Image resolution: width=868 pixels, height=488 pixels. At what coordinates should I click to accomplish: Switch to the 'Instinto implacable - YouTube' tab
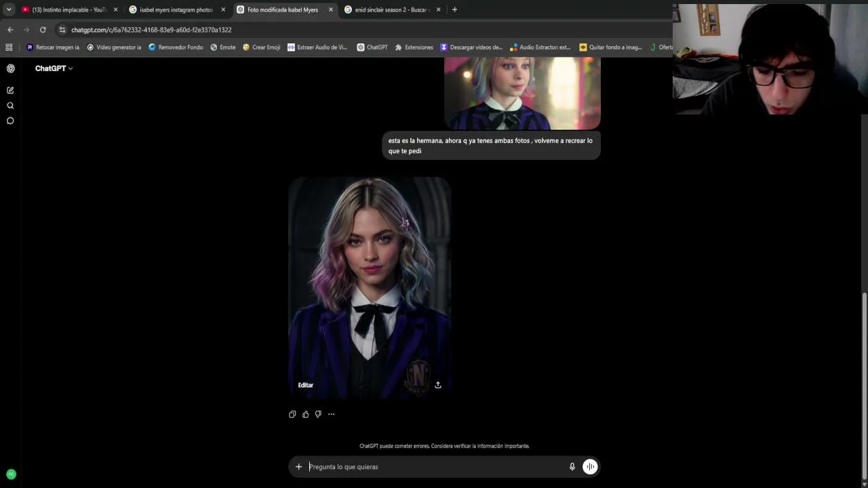tap(69, 9)
